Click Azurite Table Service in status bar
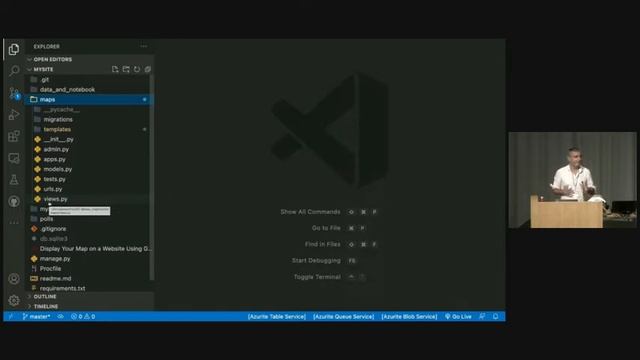The image size is (640, 360). [277, 316]
